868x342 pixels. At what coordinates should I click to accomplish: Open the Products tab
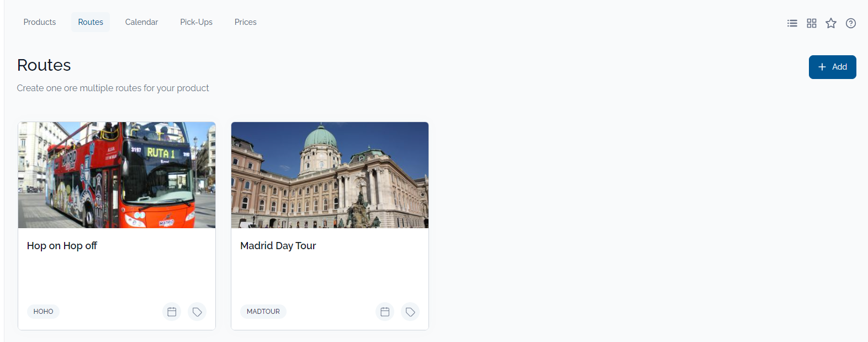(x=40, y=22)
